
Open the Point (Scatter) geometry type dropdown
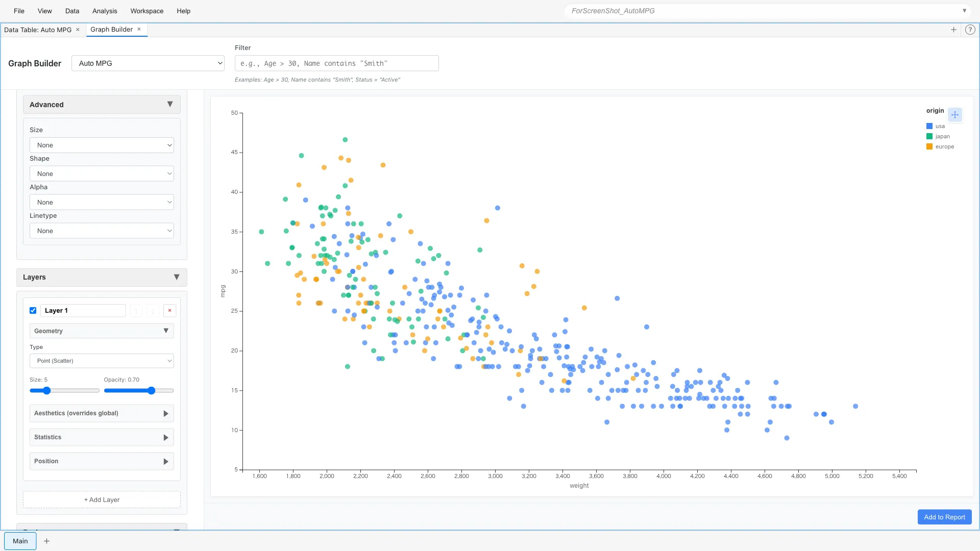click(102, 361)
